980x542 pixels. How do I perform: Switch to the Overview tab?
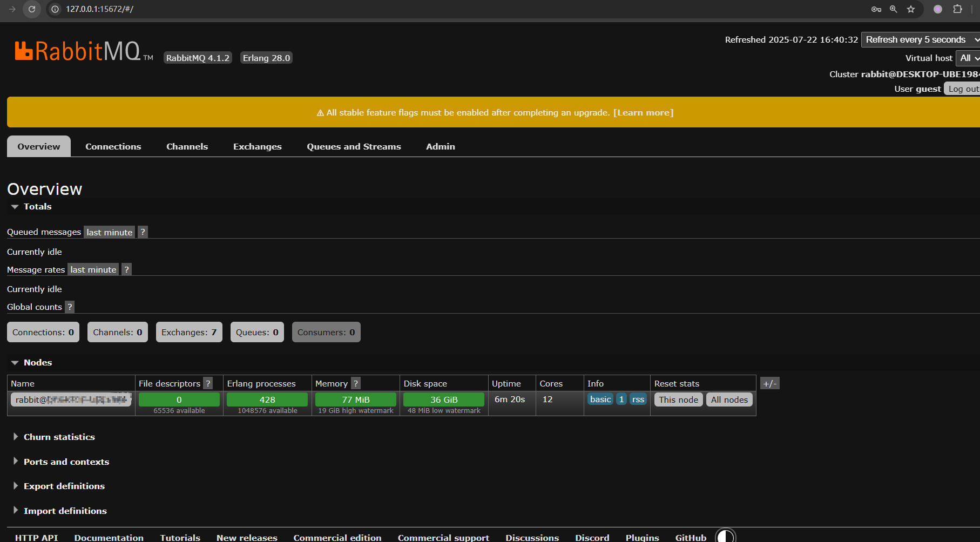(x=39, y=146)
